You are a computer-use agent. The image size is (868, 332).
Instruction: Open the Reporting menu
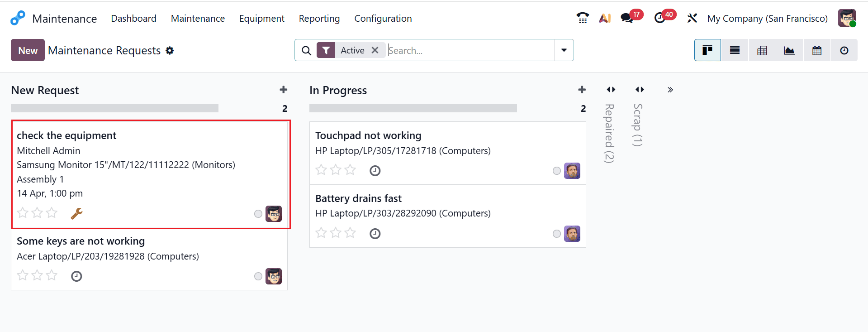(x=319, y=18)
